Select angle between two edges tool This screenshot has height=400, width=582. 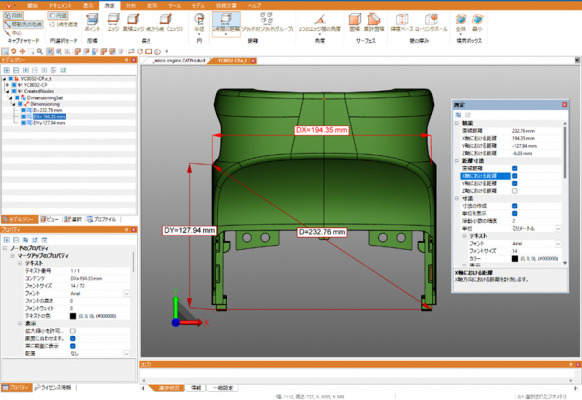[x=320, y=23]
